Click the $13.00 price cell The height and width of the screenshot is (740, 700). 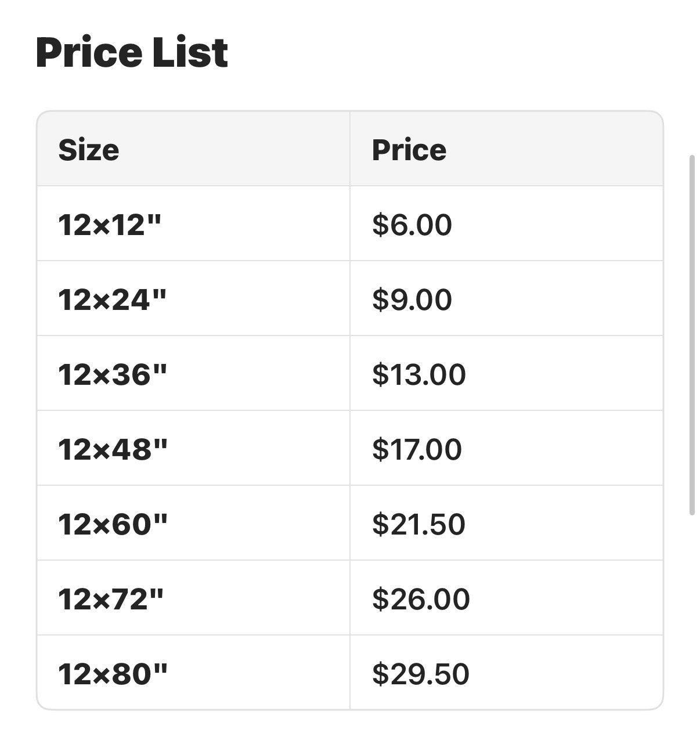(419, 374)
